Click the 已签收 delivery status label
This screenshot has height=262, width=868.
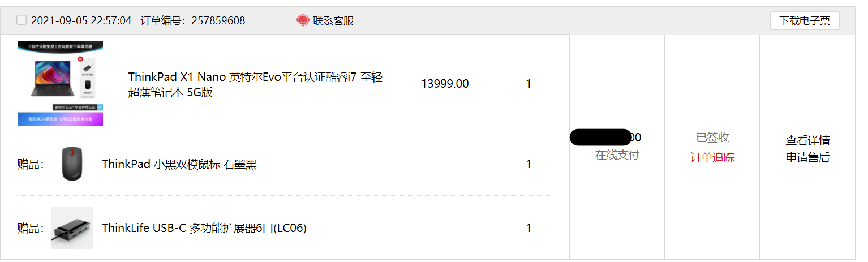712,138
